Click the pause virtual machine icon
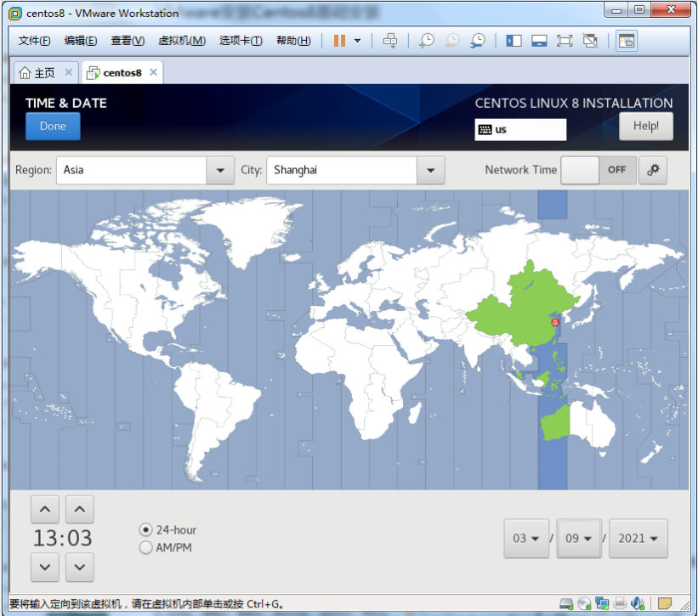 [339, 41]
